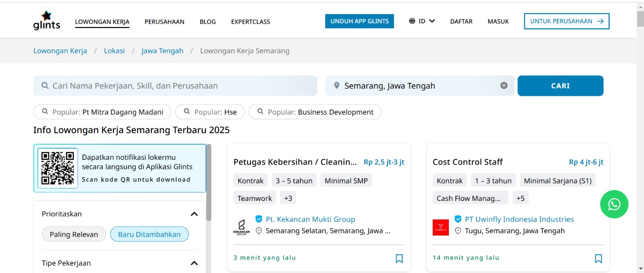The height and width of the screenshot is (273, 644).
Task: Click the Minimal SMP tag
Action: coord(346,181)
